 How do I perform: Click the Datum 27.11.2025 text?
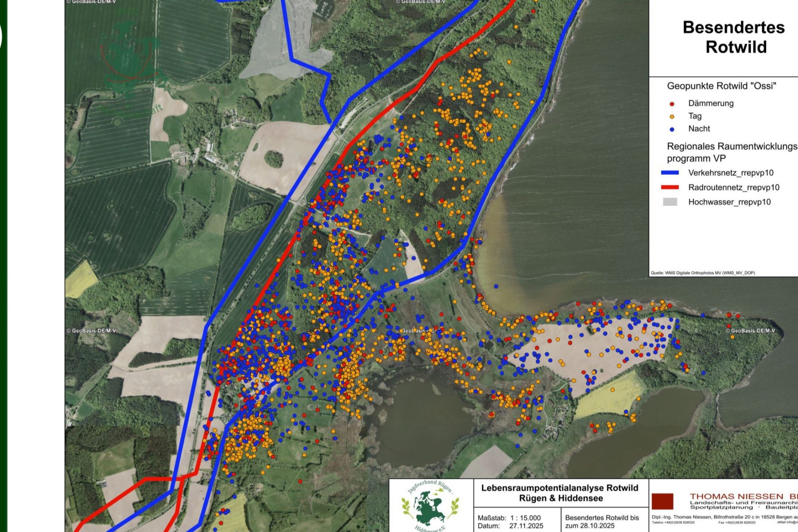point(510,526)
